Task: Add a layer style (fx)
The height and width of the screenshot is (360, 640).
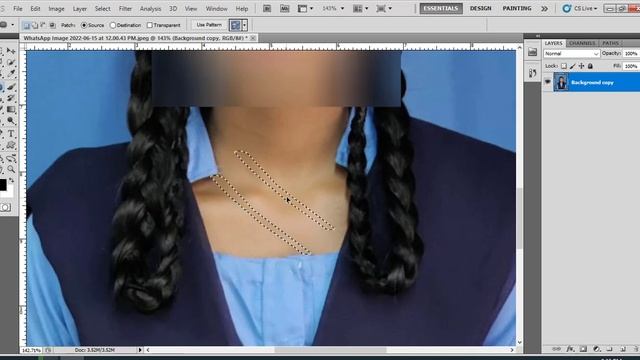Action: tap(570, 349)
